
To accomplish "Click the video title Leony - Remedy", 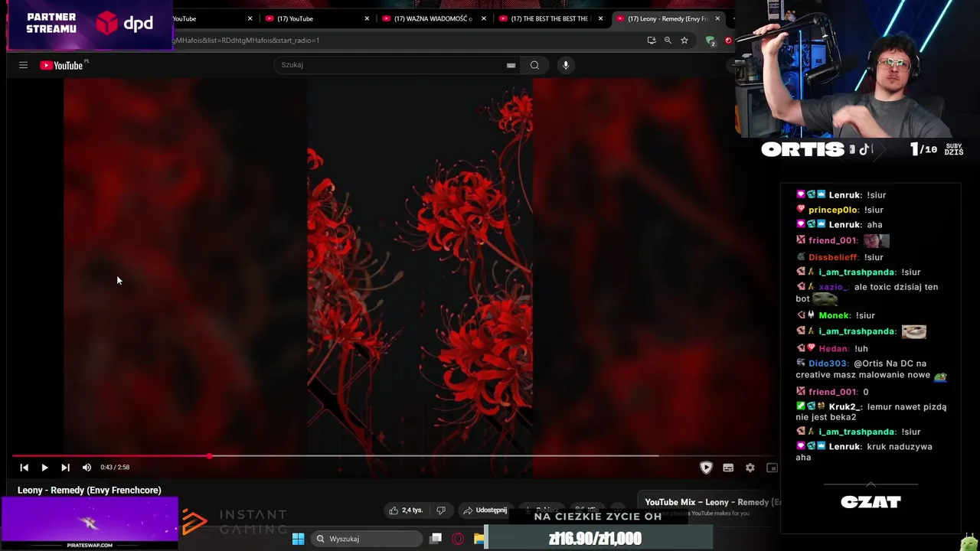I will [90, 491].
